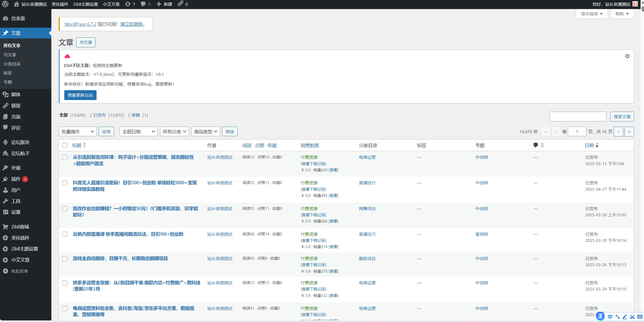Open the 商品类型 product type dropdown

point(206,132)
